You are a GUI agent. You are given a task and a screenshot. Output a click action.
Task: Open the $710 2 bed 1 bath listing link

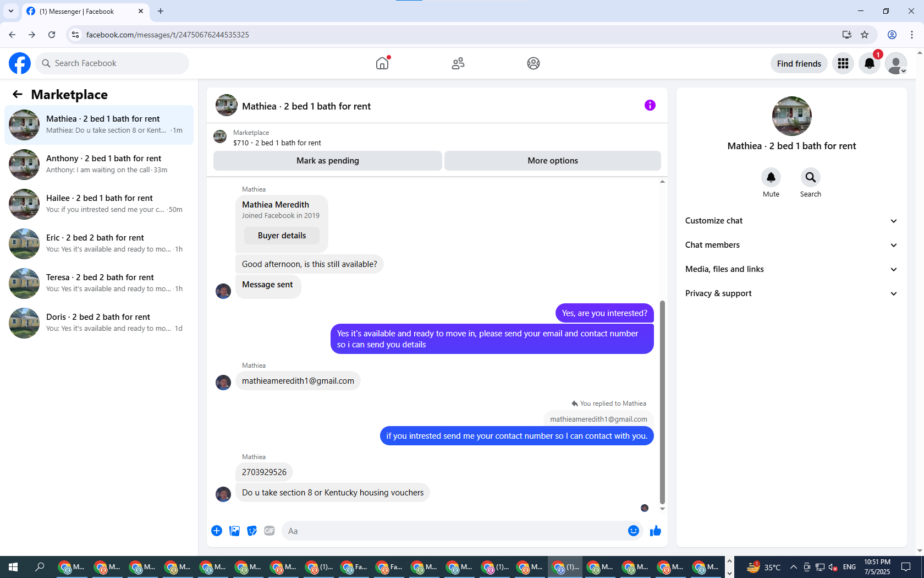[x=277, y=143]
